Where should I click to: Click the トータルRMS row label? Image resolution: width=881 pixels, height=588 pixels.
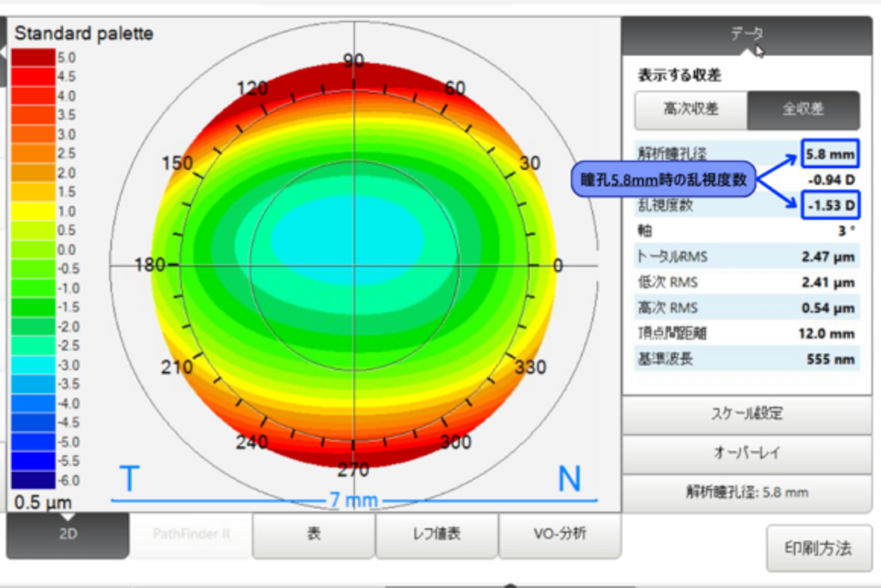coord(672,257)
